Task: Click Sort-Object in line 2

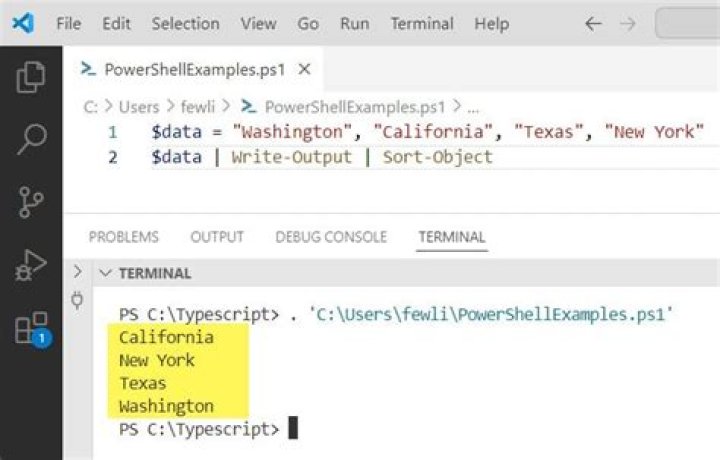Action: [x=438, y=157]
